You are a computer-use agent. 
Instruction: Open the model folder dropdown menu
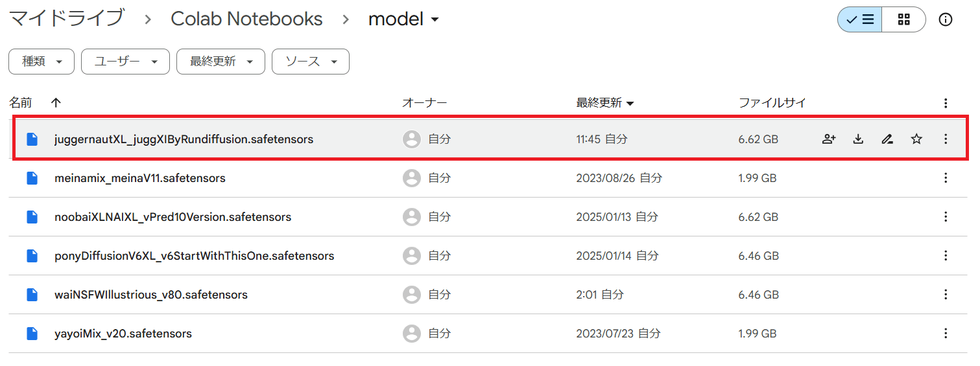403,19
